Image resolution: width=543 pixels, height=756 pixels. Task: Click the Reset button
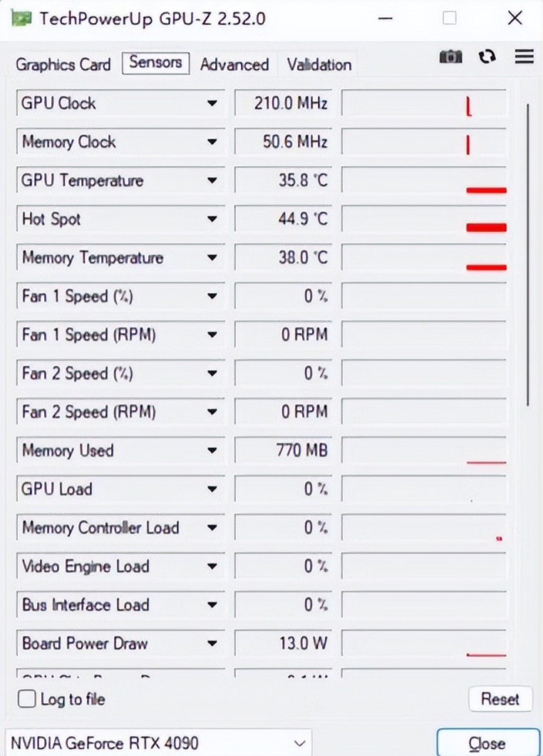click(501, 699)
